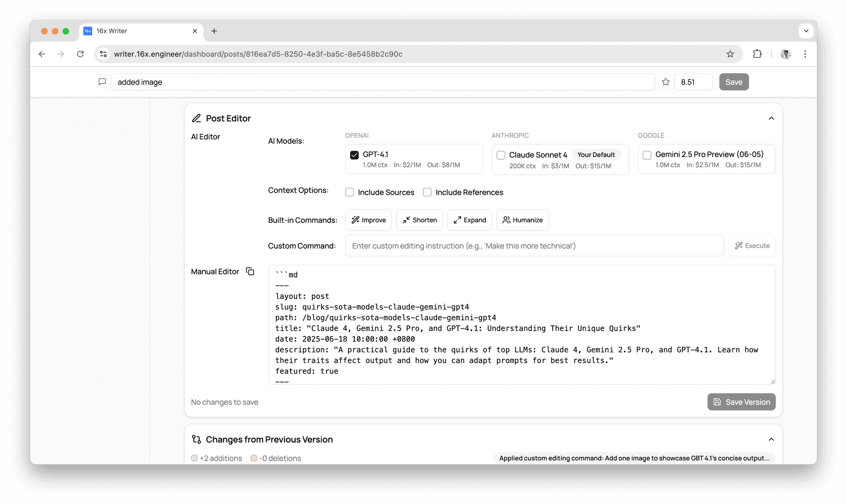
Task: Click inside the Manual Editor text area
Action: pyautogui.click(x=522, y=325)
